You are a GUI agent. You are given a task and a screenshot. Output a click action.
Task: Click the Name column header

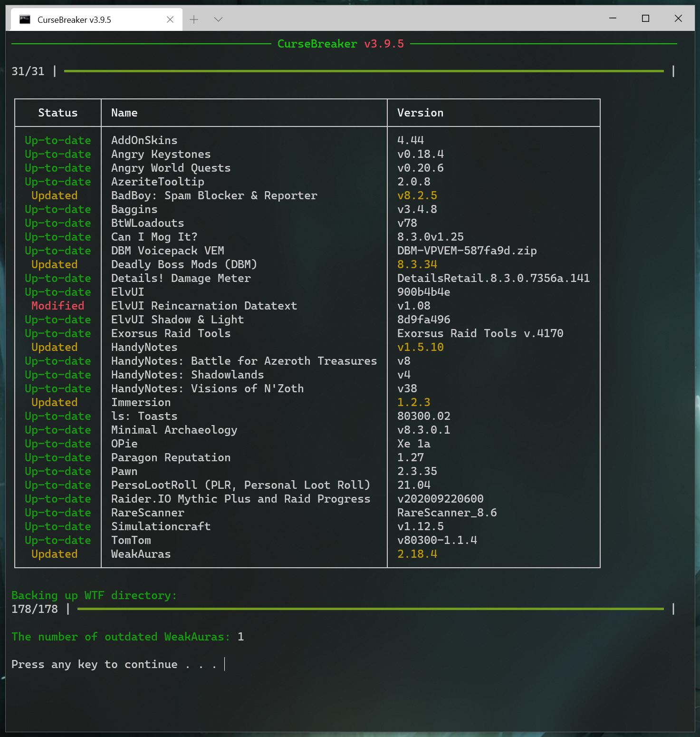(x=125, y=113)
